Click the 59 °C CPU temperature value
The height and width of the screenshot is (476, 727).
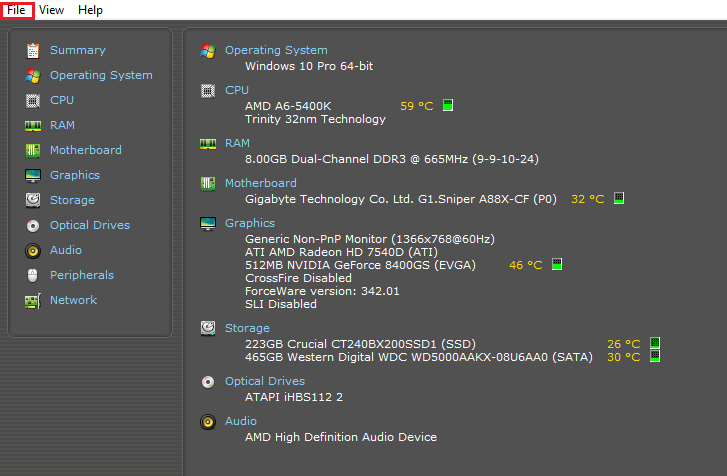coord(416,106)
